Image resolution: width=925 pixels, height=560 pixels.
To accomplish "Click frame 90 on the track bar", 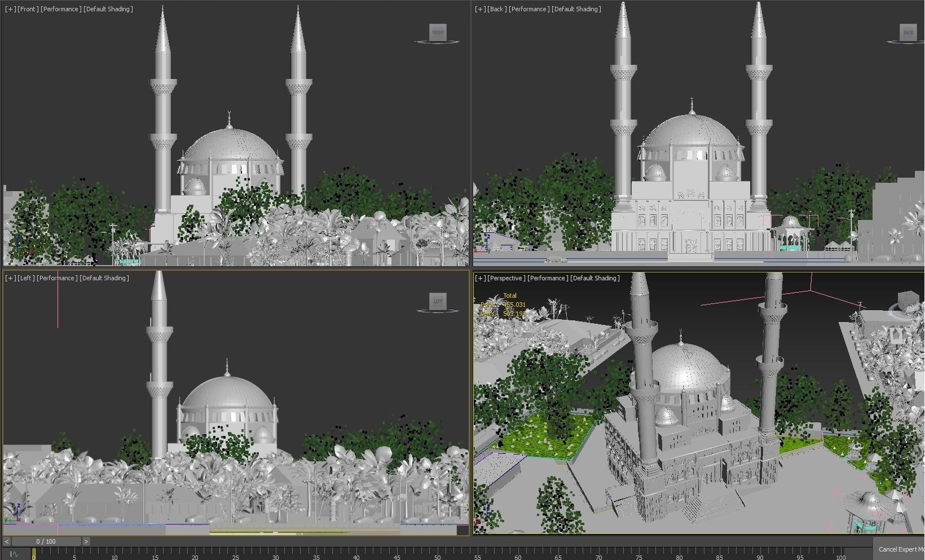I will [x=760, y=554].
